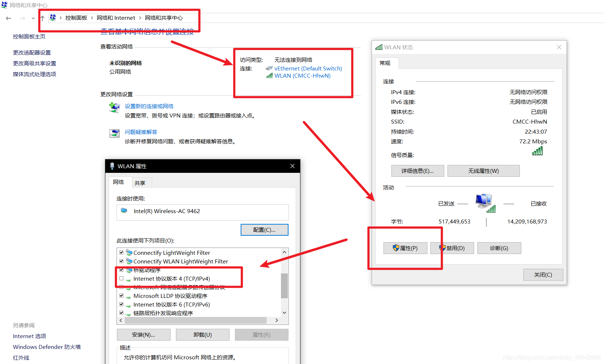Toggle 链路层拓扑发现响应程序 checkbox
604x364 pixels.
tap(121, 313)
